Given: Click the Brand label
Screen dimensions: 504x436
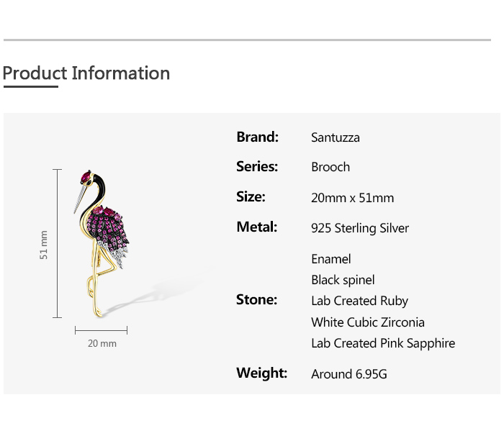Looking at the screenshot, I should click(257, 137).
